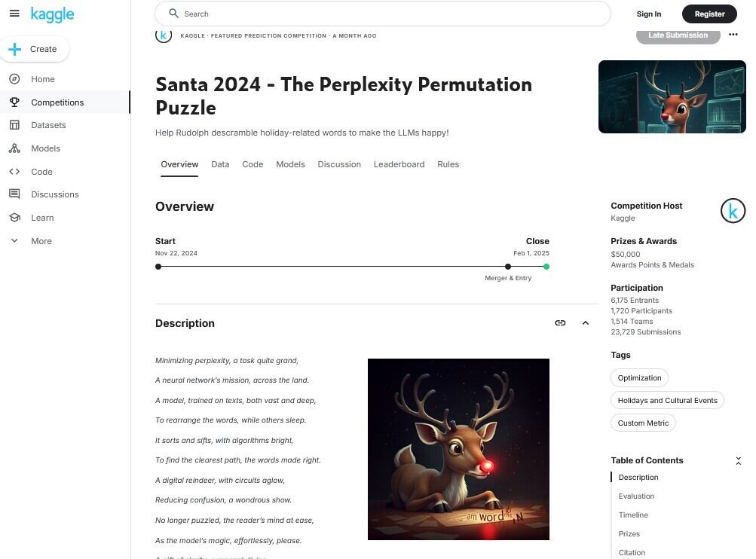The height and width of the screenshot is (559, 756).
Task: Click the Competitions trophy icon
Action: (14, 102)
